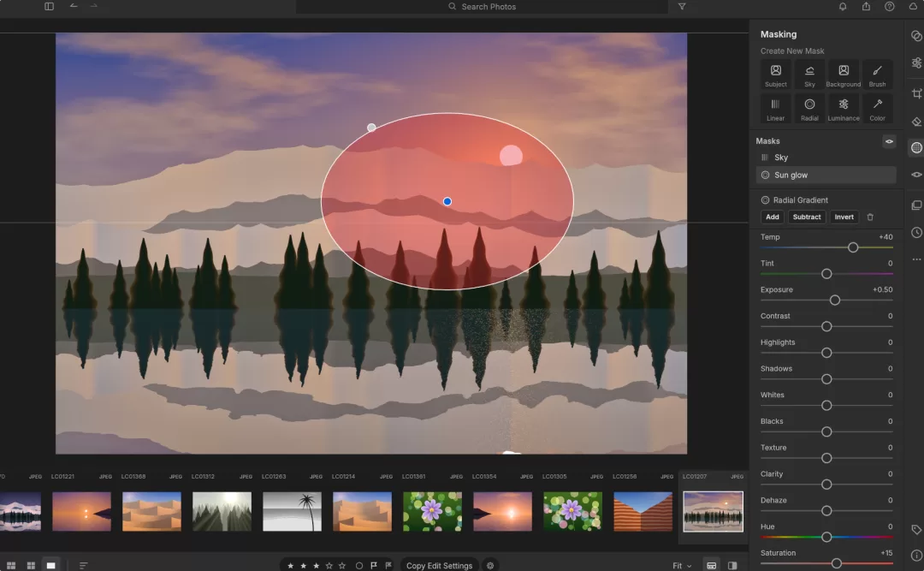Open the keywords tag icon
Viewport: 924px width, 571px height.
[x=916, y=530]
